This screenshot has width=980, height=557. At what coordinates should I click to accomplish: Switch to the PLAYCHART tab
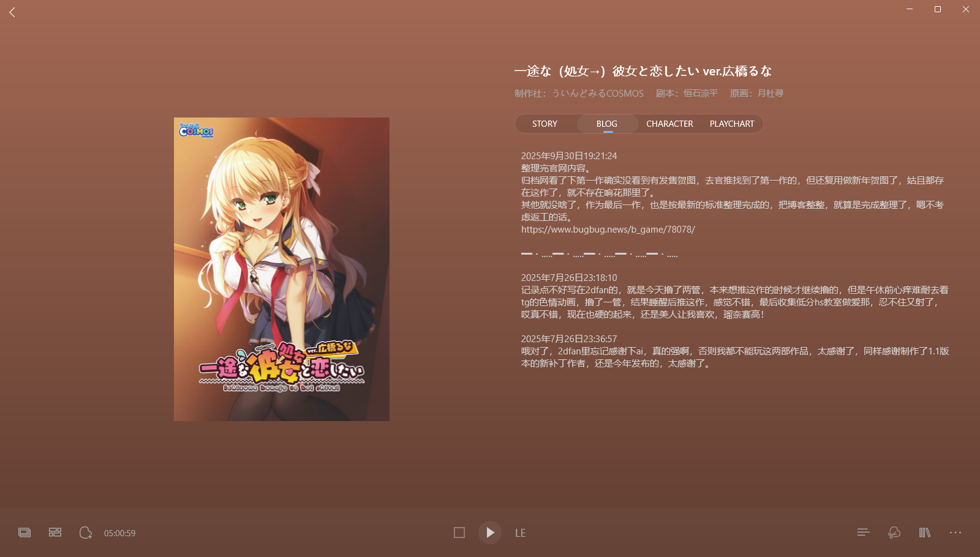click(732, 124)
